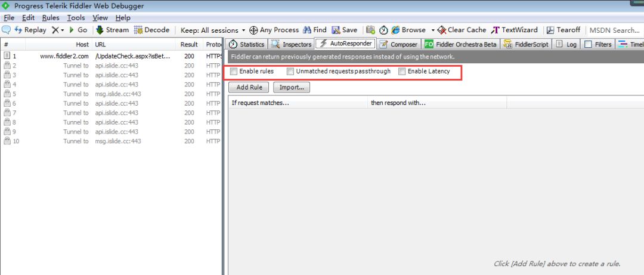Viewport: 644px width, 275px height.
Task: Click the Remove sessions X icon
Action: tap(55, 30)
